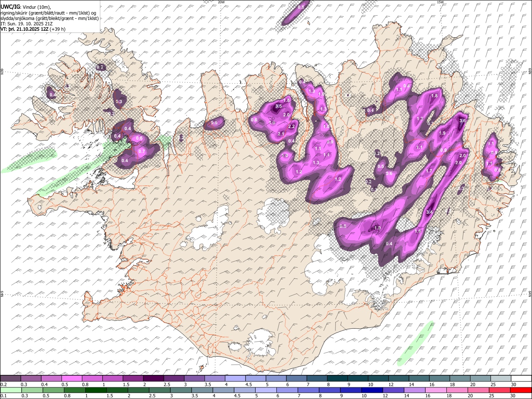Click the pale green lower swatch labeled 0.1
The height and width of the screenshot is (399, 532).
click(x=11, y=390)
